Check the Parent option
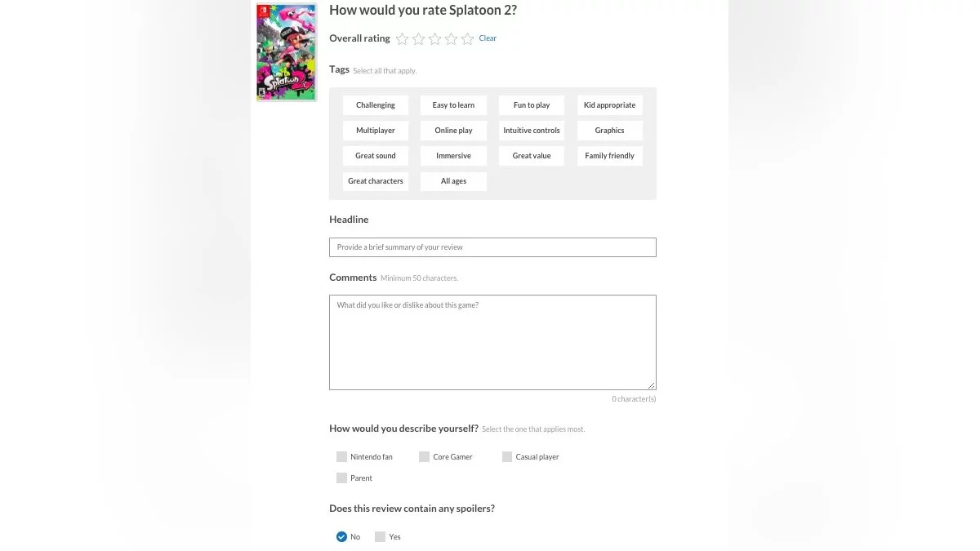 [x=342, y=478]
